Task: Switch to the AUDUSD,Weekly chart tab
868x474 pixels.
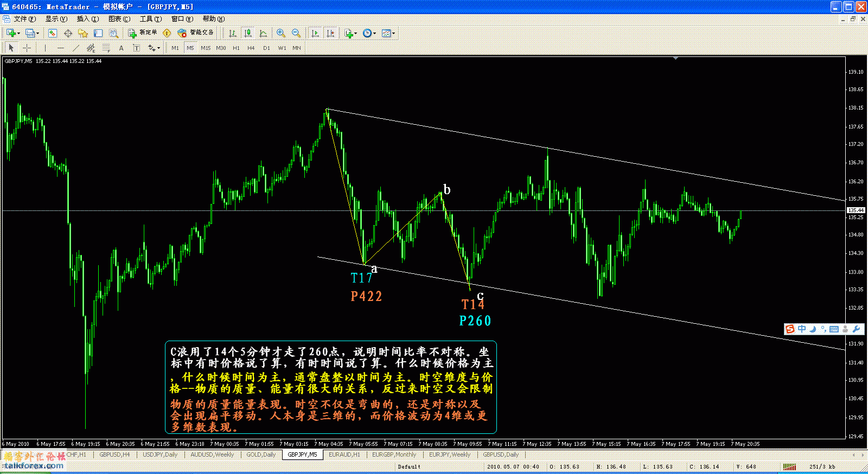Action: tap(212, 454)
